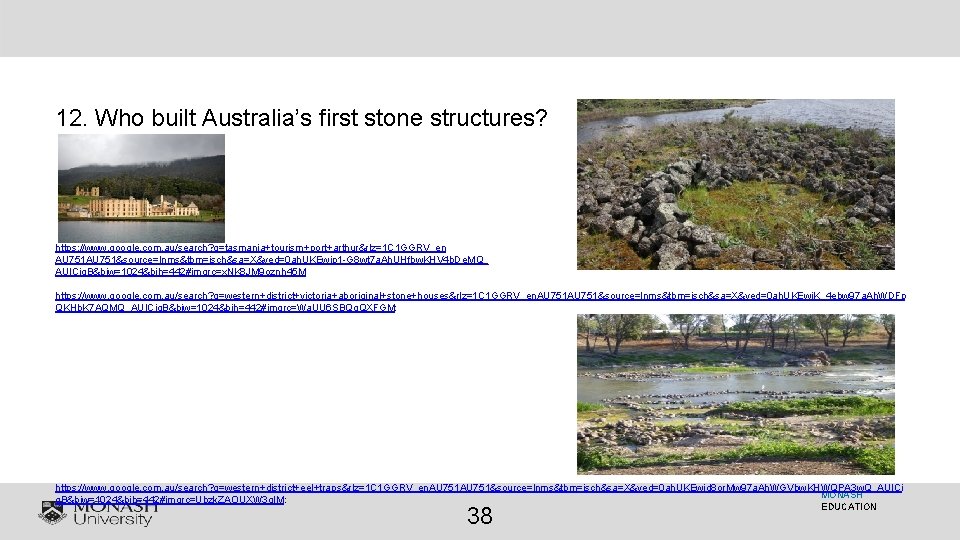Click the Monash University crest logo
960x540 pixels.
click(x=53, y=513)
